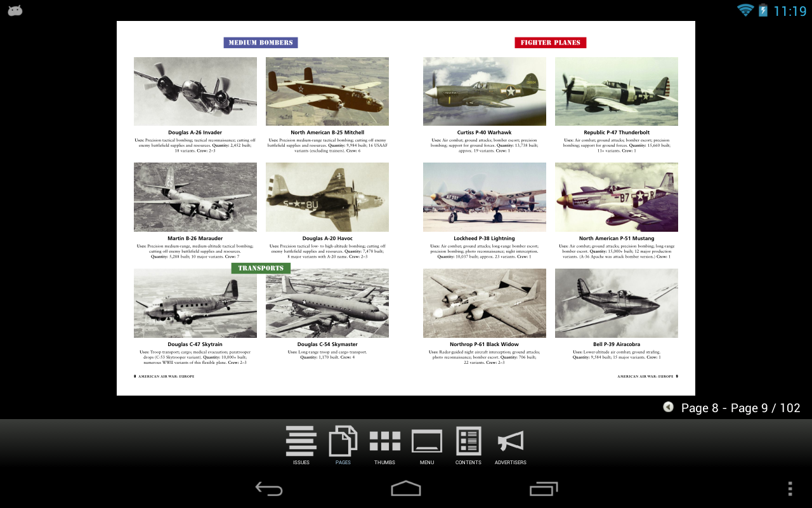Screen dimensions: 812x508
Task: Open the Contents icon
Action: (468, 446)
